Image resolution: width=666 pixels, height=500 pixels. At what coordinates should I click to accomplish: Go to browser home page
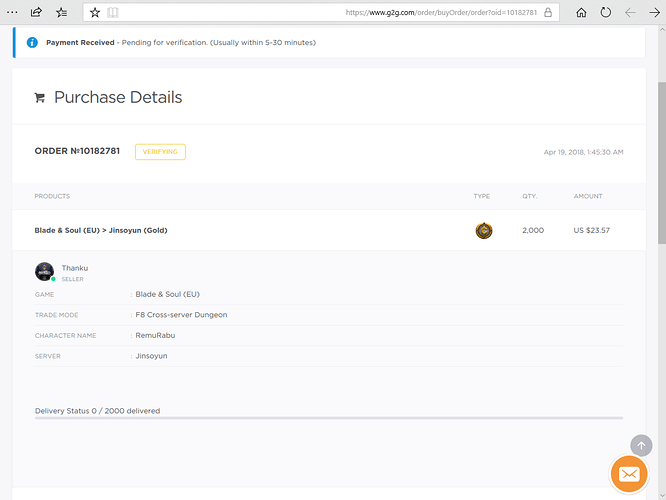(581, 13)
